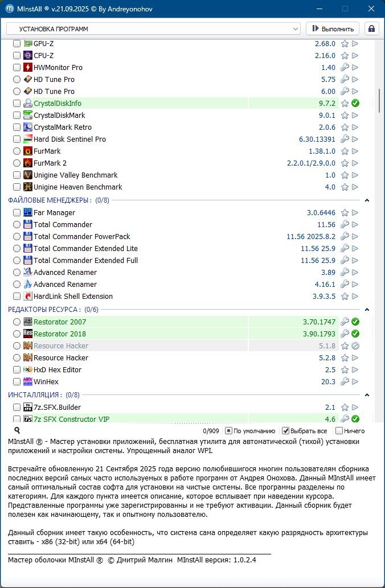Click the key icon in HWMonitor Pro row
Screen dimensions: 385x588
[345, 68]
